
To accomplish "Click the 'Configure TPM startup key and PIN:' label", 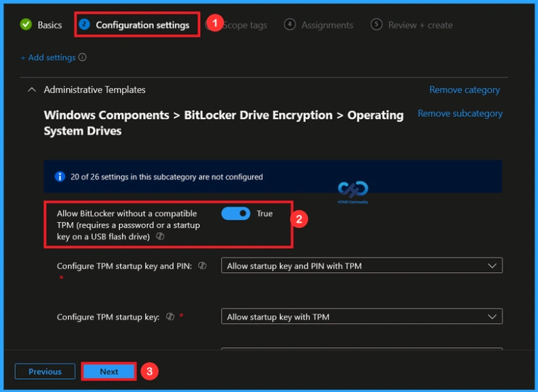I will (124, 266).
